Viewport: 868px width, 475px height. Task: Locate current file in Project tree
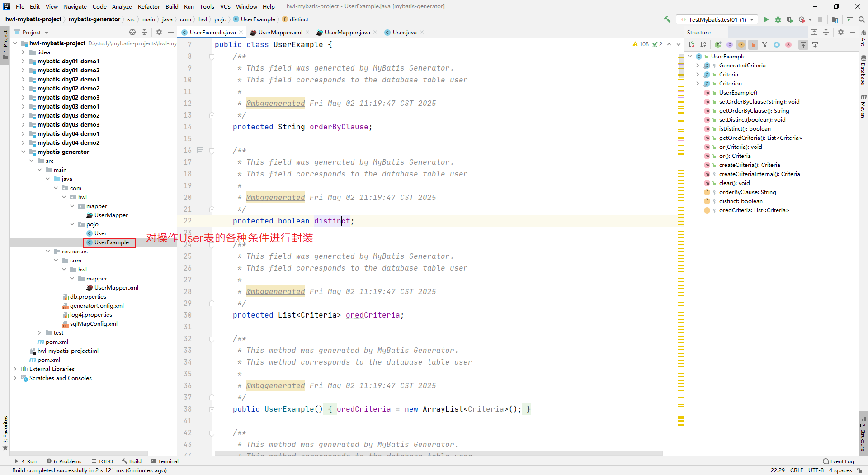pyautogui.click(x=132, y=32)
